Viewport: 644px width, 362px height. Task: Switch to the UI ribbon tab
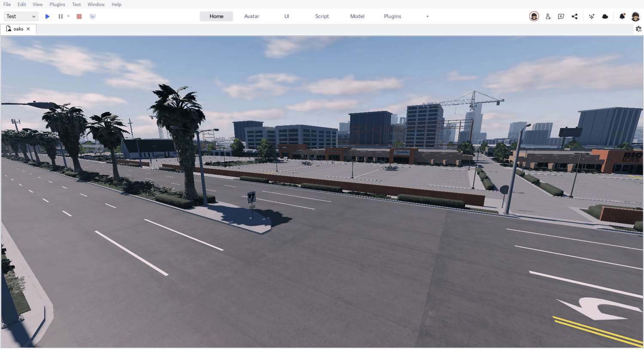[x=287, y=16]
